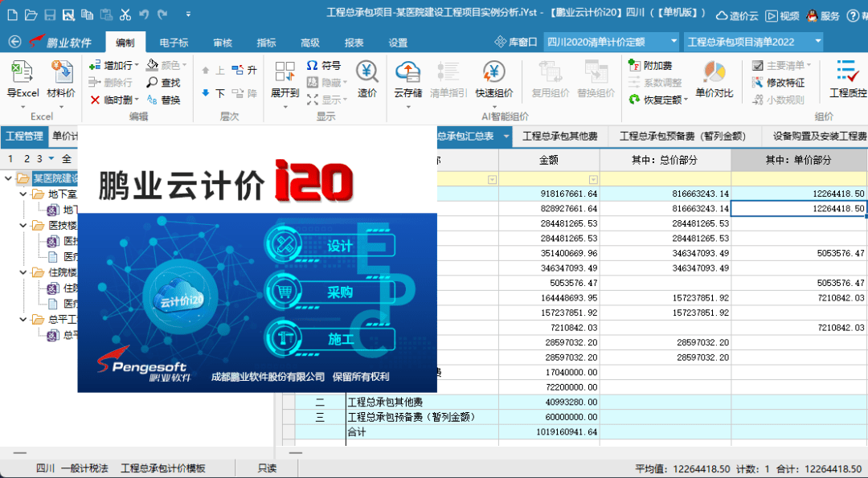Open the 金额 column filter dropdown
The width and height of the screenshot is (868, 478).
click(593, 179)
